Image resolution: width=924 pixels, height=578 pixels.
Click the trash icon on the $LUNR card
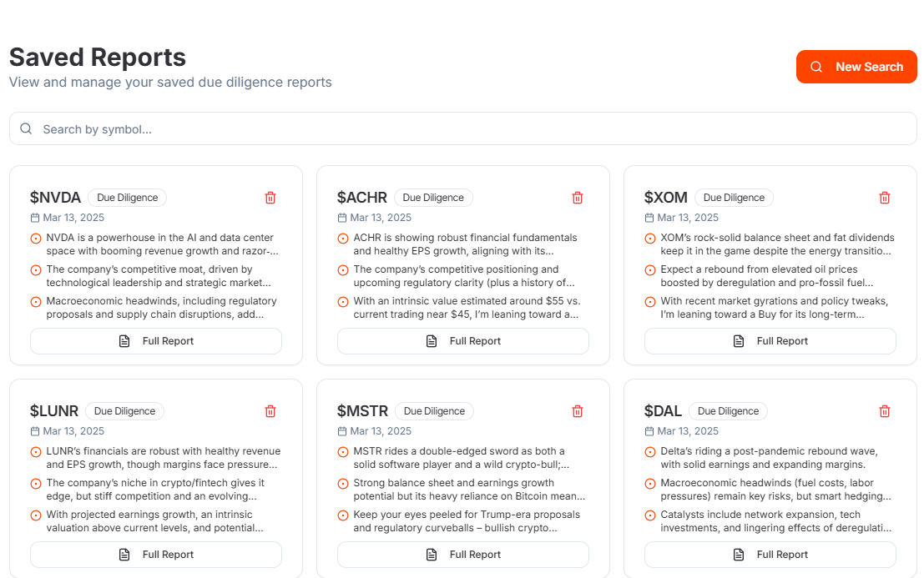coord(270,411)
